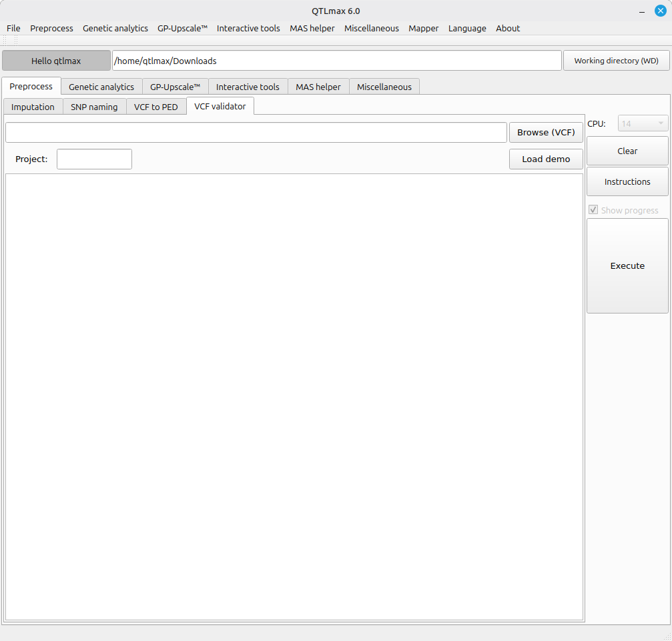Screen dimensions: 672x641
Task: Open the File menu
Action: tap(13, 28)
